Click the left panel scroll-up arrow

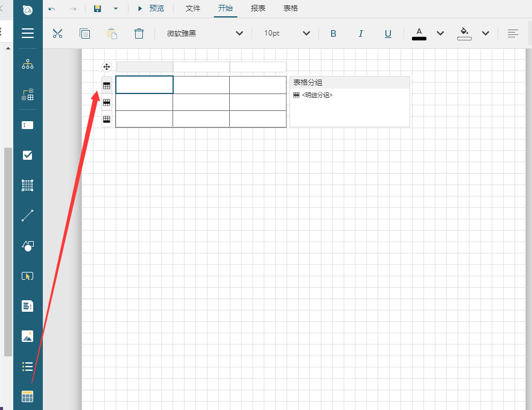(8, 48)
